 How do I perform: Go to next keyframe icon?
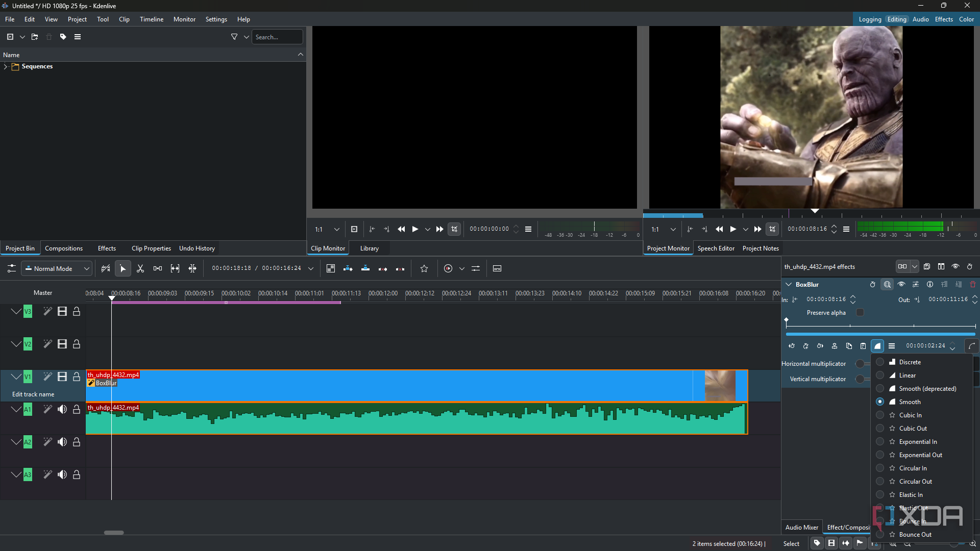(820, 346)
